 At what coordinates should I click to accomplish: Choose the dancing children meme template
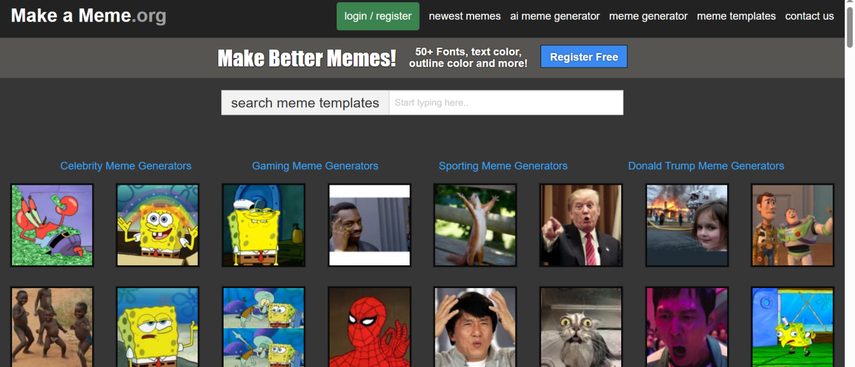[52, 327]
